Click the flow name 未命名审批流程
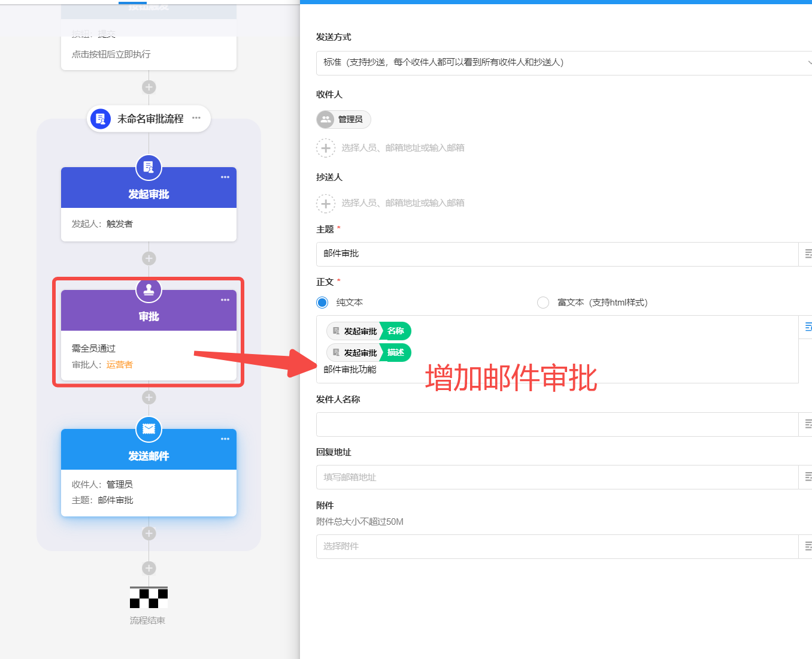 pos(150,119)
